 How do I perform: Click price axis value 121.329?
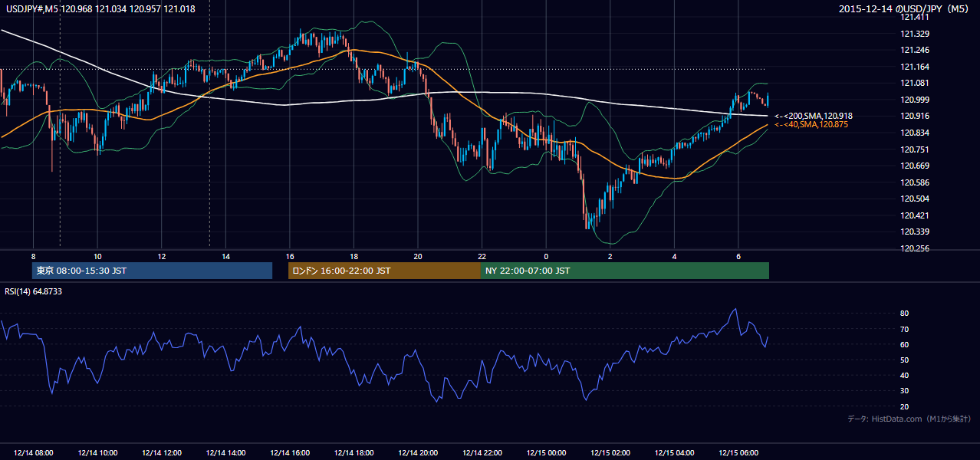(x=914, y=34)
